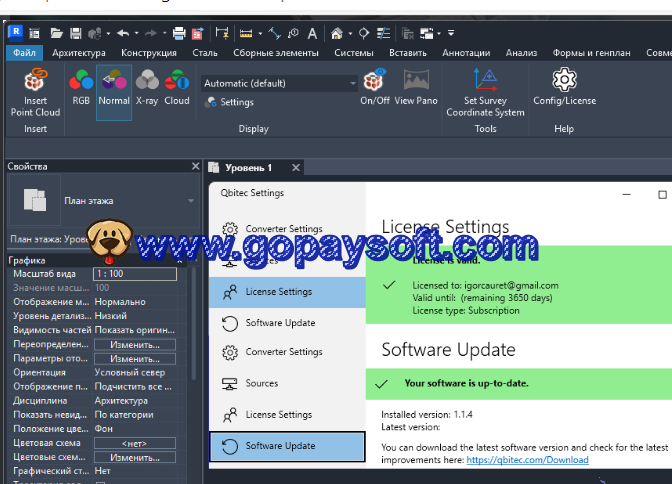Switch to Cloud display mode
Image resolution: width=672 pixels, height=484 pixels.
point(177,87)
